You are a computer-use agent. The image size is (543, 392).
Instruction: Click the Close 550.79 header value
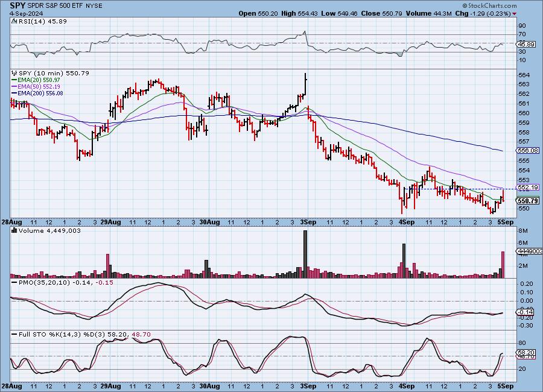point(381,13)
